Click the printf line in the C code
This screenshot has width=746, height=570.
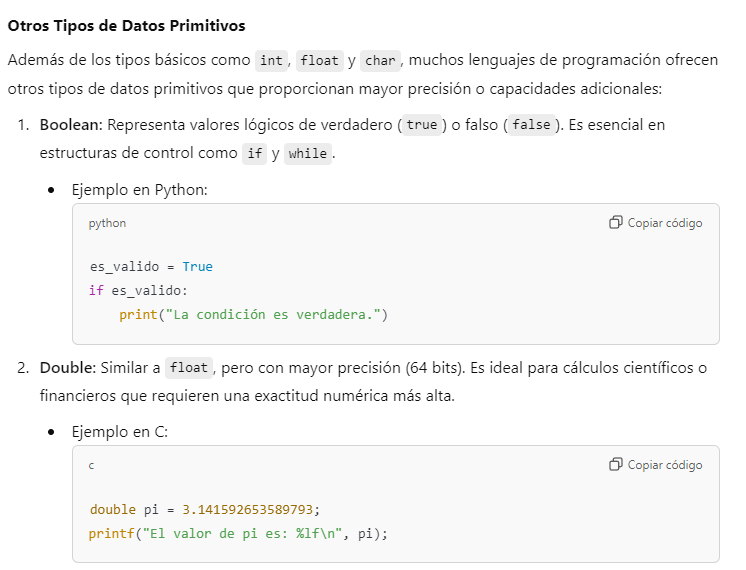pos(237,533)
